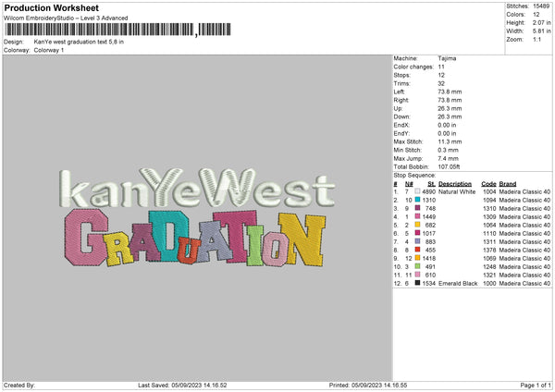Click the St. column header

tap(431, 183)
